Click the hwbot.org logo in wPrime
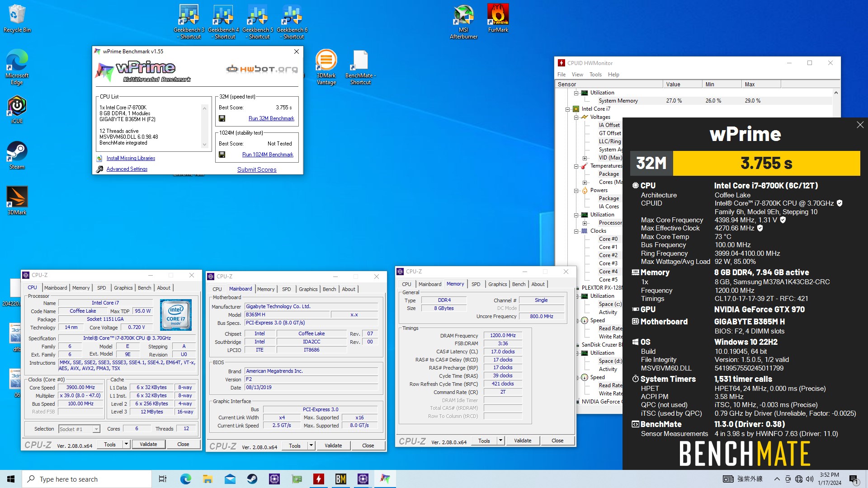This screenshot has width=868, height=488. click(262, 69)
